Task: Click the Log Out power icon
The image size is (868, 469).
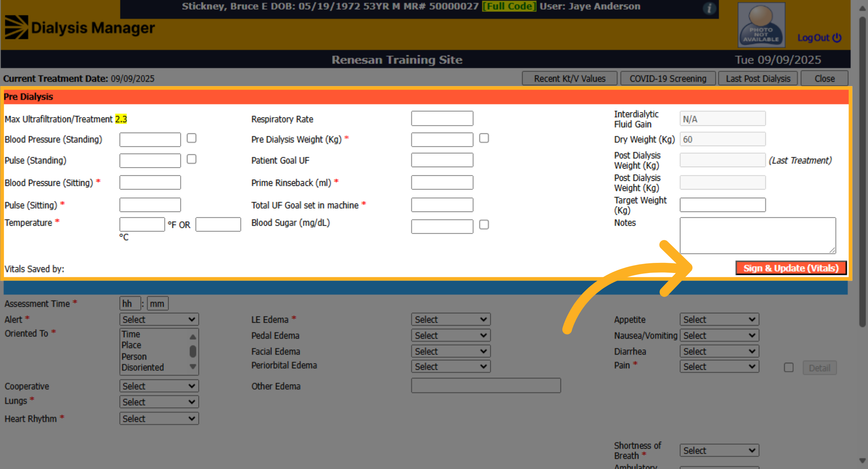Action: (837, 38)
